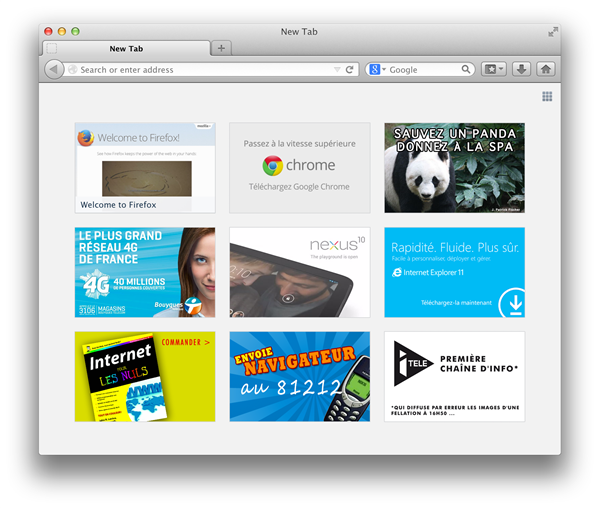The image size is (599, 508).
Task: Click the COMMANDER > link
Action: (x=186, y=342)
